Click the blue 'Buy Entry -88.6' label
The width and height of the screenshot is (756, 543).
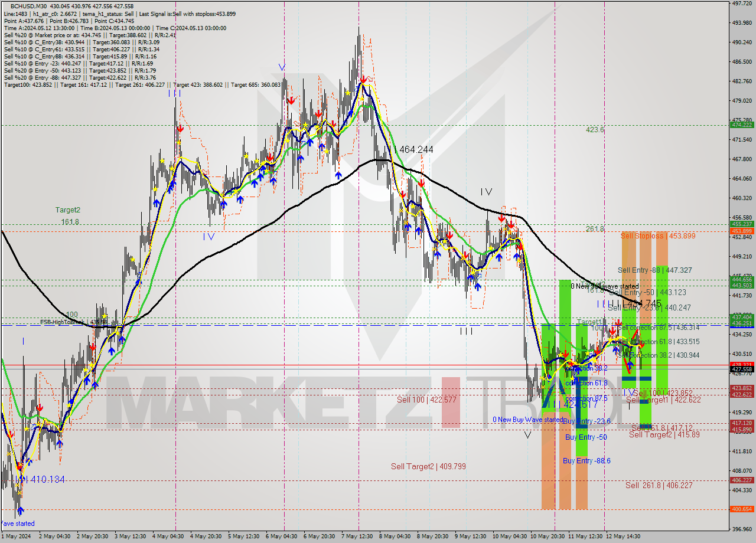pyautogui.click(x=586, y=461)
